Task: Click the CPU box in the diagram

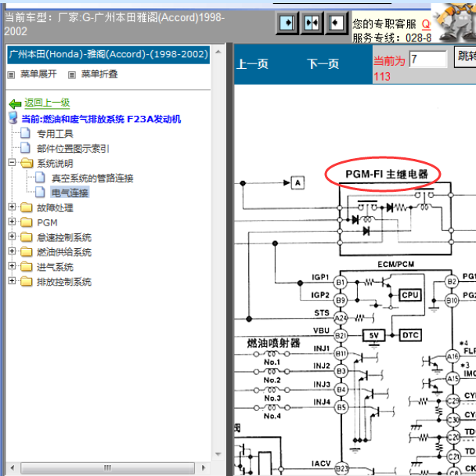Action: [x=409, y=295]
